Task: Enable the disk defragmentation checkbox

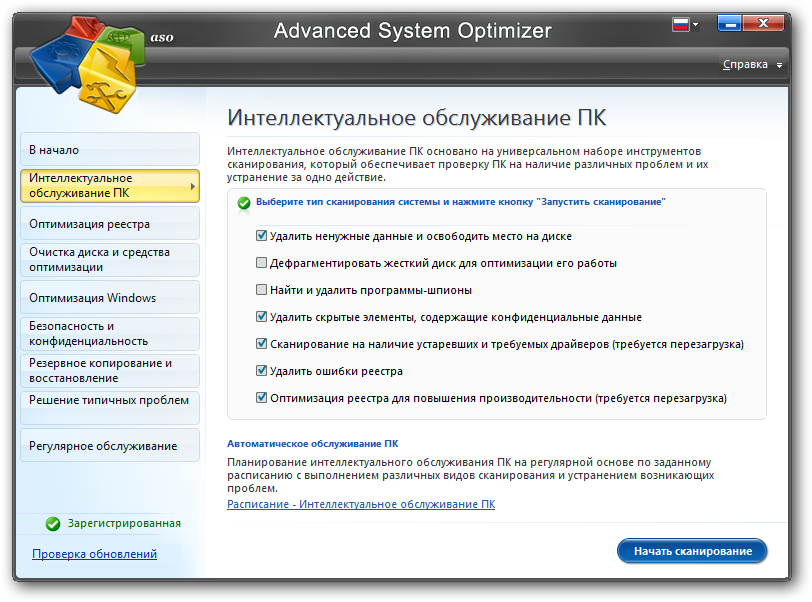Action: pos(261,264)
